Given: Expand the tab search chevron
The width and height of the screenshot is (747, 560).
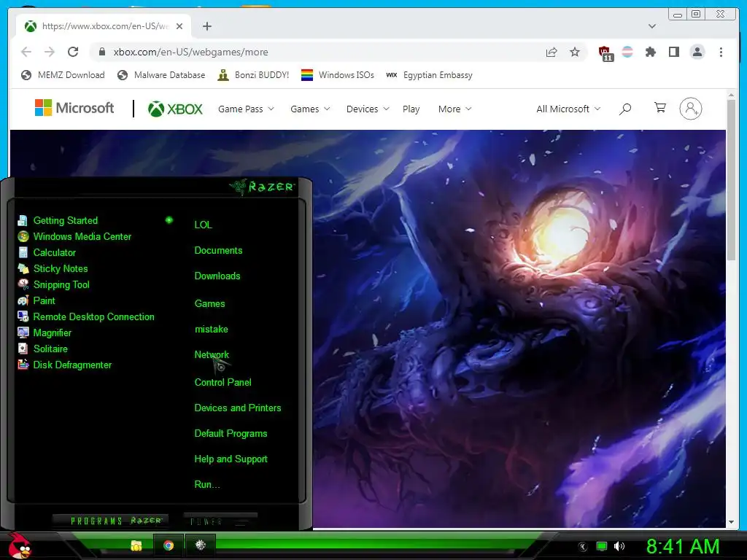Looking at the screenshot, I should click(x=652, y=26).
